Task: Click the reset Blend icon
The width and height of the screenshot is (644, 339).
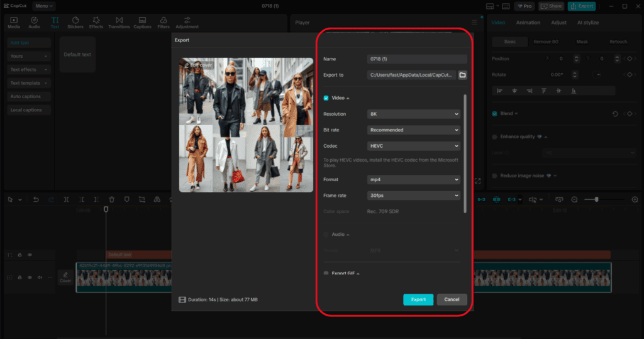Action: click(x=615, y=114)
